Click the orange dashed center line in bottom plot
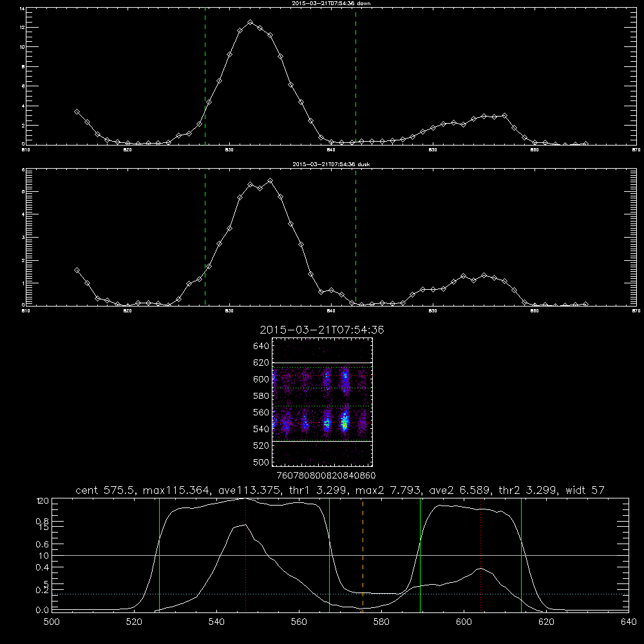Viewport: 644px width, 644px height. 363,555
